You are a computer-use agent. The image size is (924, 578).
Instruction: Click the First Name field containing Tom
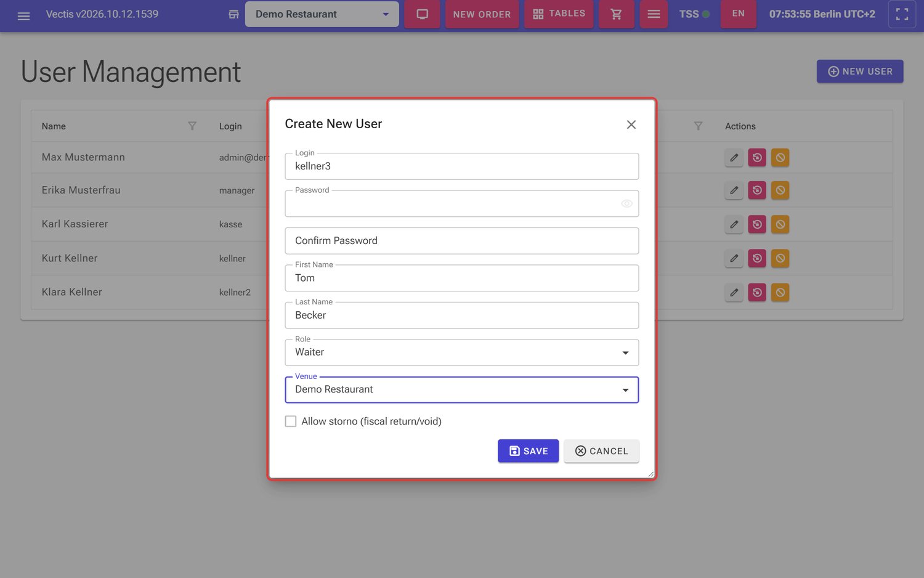coord(462,278)
